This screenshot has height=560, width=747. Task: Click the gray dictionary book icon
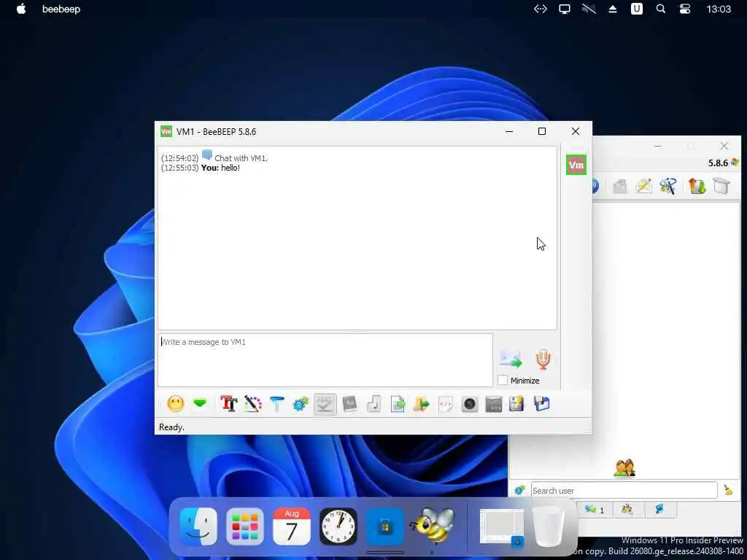(349, 404)
